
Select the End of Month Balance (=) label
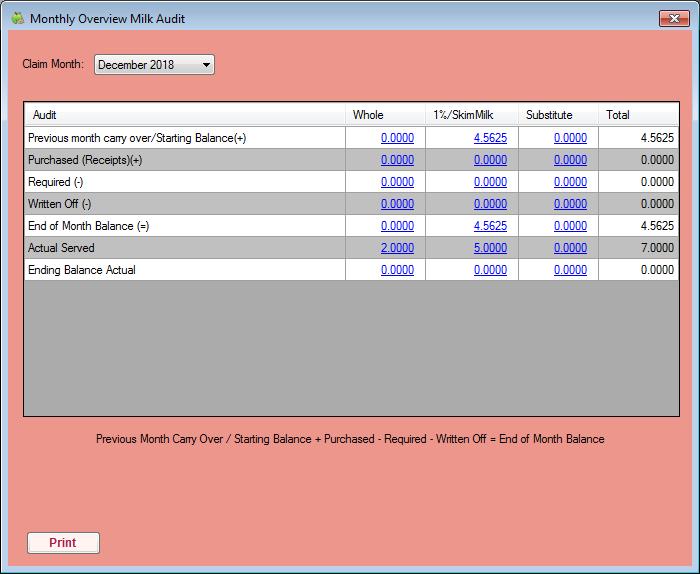tap(88, 226)
